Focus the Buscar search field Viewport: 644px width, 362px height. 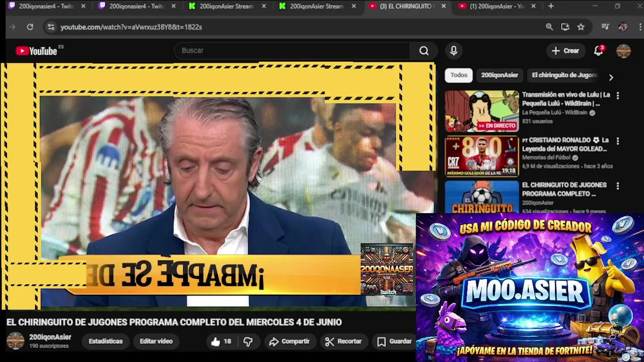(292, 51)
